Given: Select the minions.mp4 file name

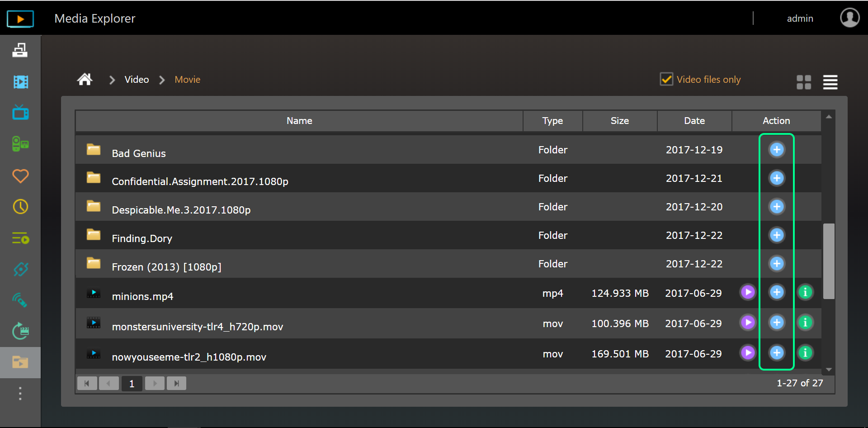Looking at the screenshot, I should (142, 296).
